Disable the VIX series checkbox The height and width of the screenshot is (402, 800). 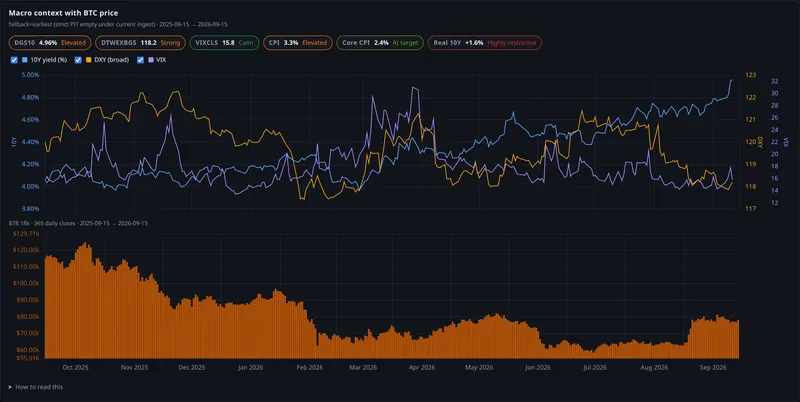140,60
